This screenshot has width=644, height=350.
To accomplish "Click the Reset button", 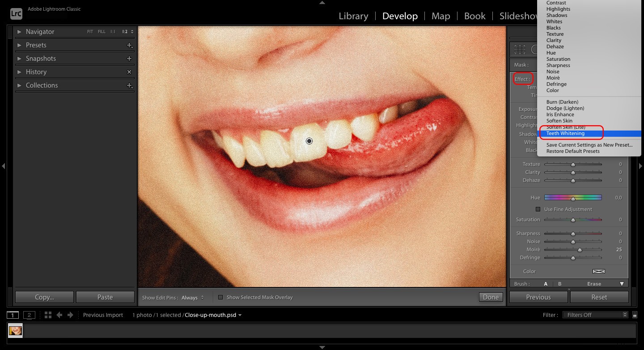I will point(599,297).
